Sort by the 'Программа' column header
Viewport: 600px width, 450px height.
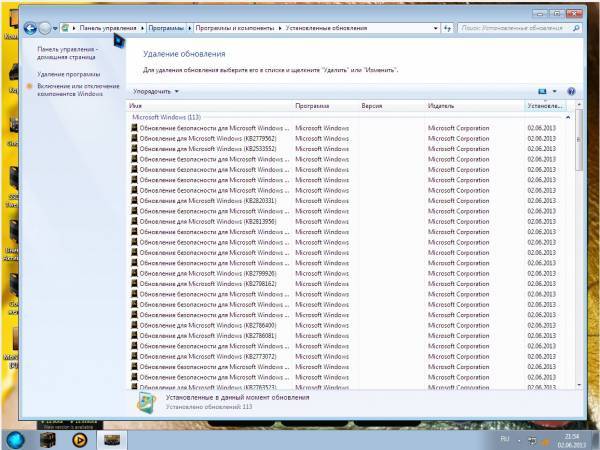326,106
